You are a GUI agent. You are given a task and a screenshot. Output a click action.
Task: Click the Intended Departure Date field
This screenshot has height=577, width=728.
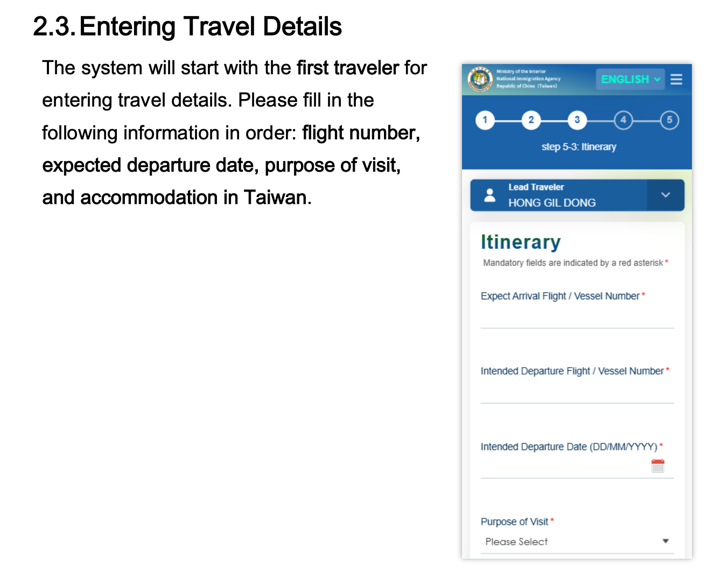pos(565,467)
